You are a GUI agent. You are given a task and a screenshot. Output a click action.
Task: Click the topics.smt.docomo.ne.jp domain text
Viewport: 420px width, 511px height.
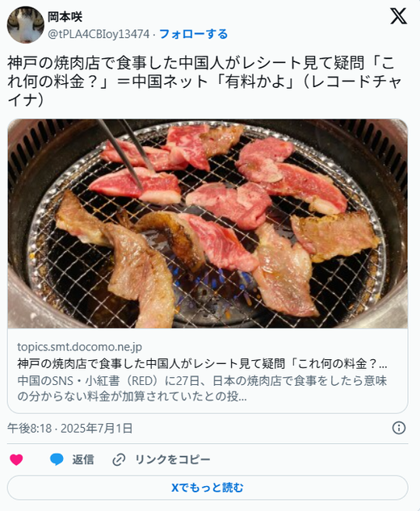80,347
